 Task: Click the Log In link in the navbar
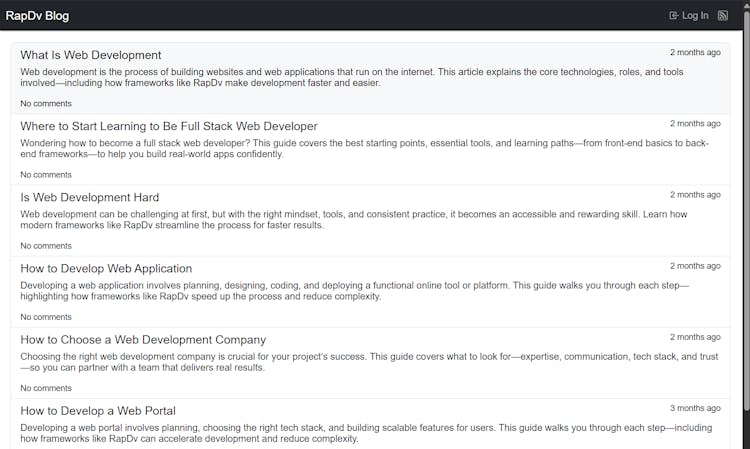click(689, 15)
